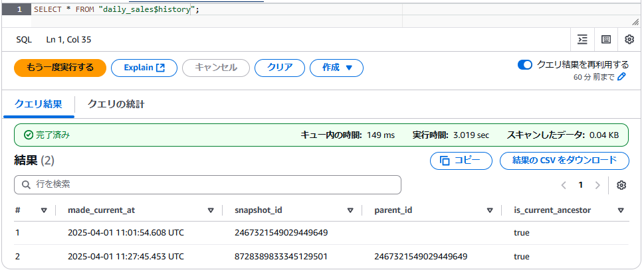Click the parent_id column header
Screen dimensions: 644x270
tap(393, 210)
